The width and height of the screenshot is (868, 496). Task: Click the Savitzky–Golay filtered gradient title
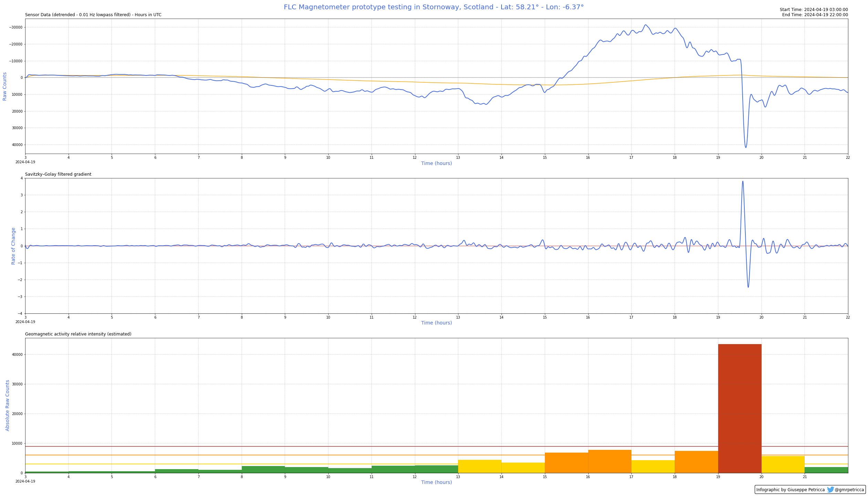coord(58,174)
